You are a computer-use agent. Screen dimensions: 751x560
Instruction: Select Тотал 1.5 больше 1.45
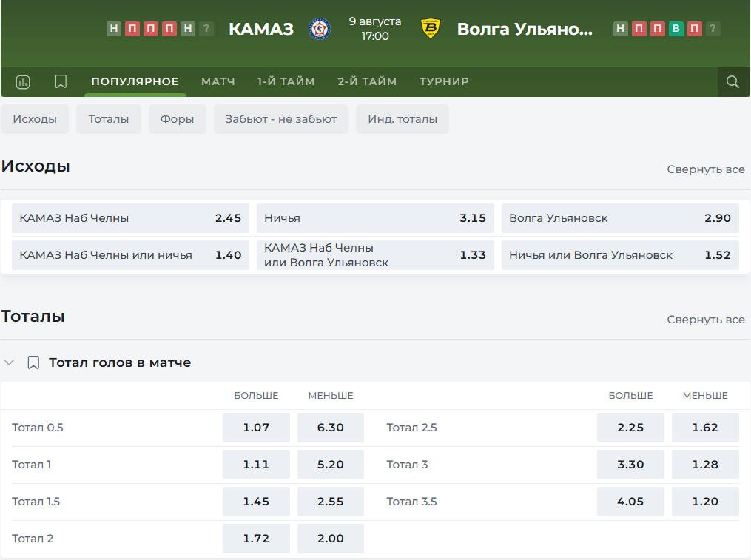coord(256,501)
